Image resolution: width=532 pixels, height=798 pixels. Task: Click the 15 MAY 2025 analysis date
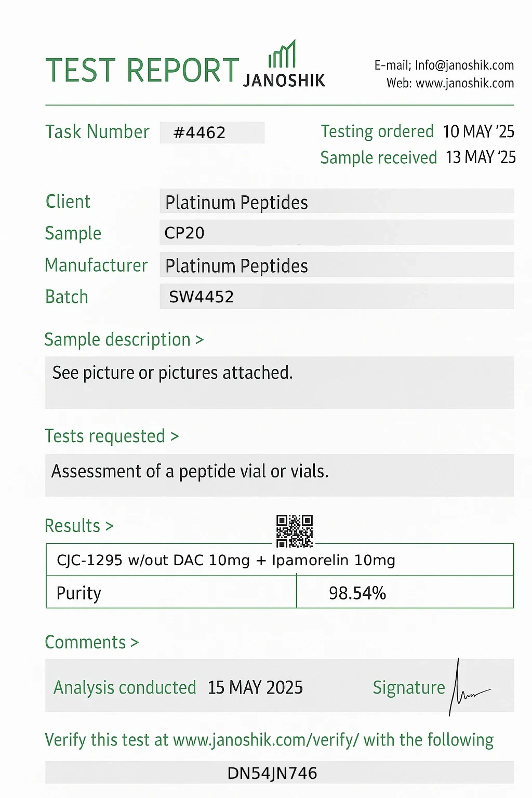255,688
